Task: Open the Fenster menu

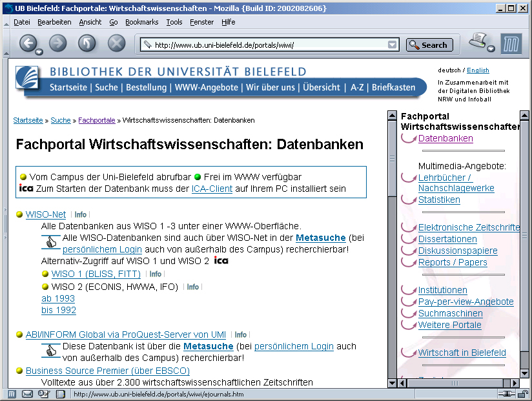Action: tap(201, 22)
